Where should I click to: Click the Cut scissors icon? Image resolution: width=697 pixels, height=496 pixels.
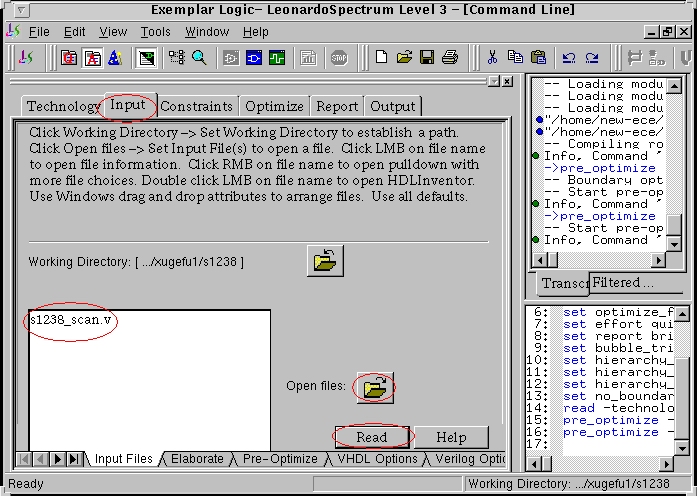coord(493,58)
